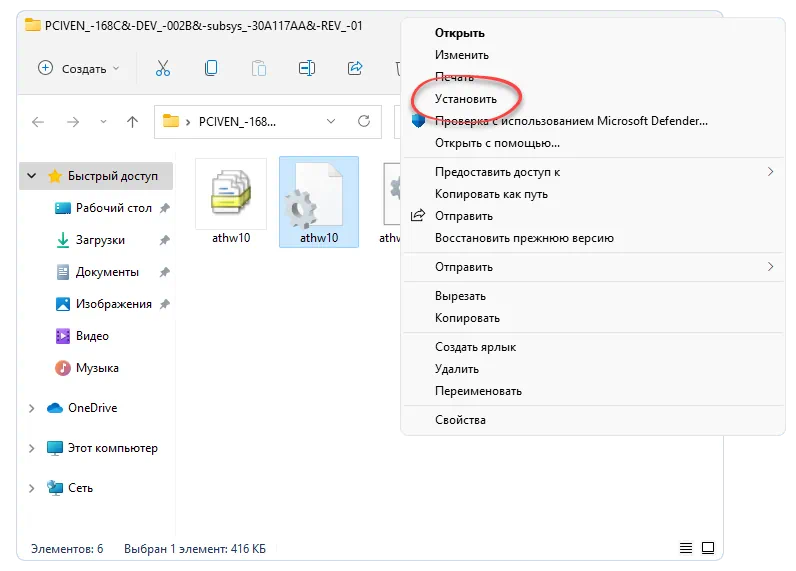Open address bar history dropdown chevron
Viewport: 796px width, 571px height.
[x=331, y=121]
